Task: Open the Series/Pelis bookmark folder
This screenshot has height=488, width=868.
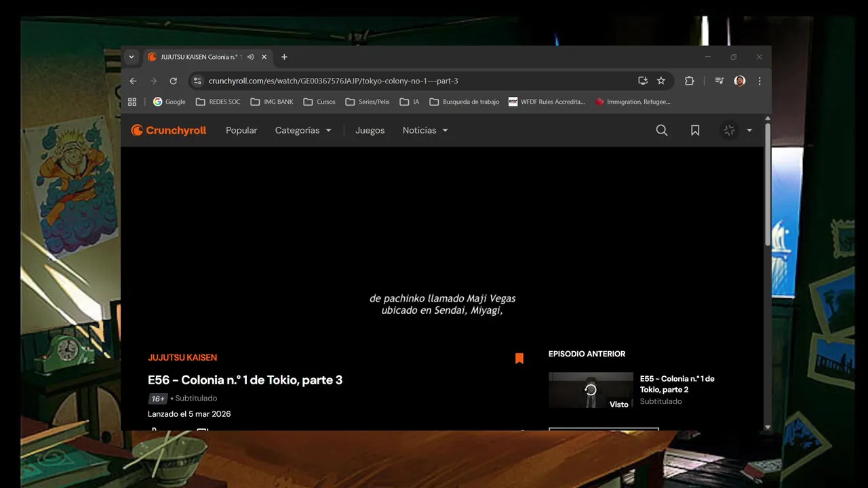Action: [368, 102]
